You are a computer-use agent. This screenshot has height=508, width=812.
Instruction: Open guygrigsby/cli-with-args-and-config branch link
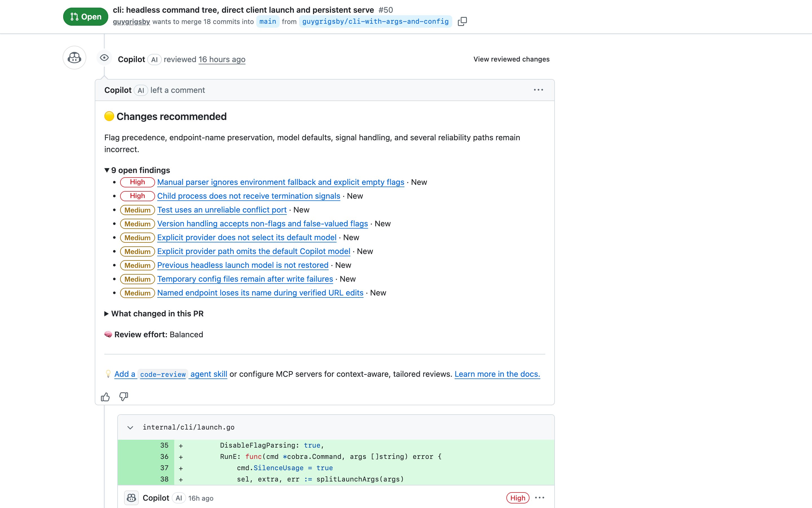tap(376, 21)
